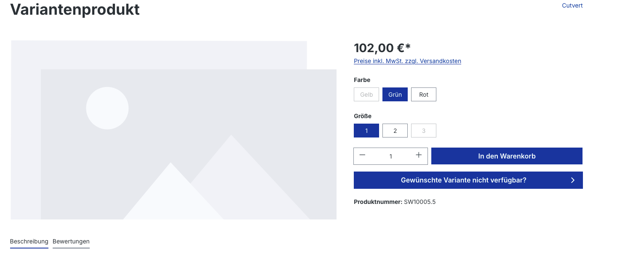
Task: Switch to size 2 under Größe
Action: (x=395, y=131)
